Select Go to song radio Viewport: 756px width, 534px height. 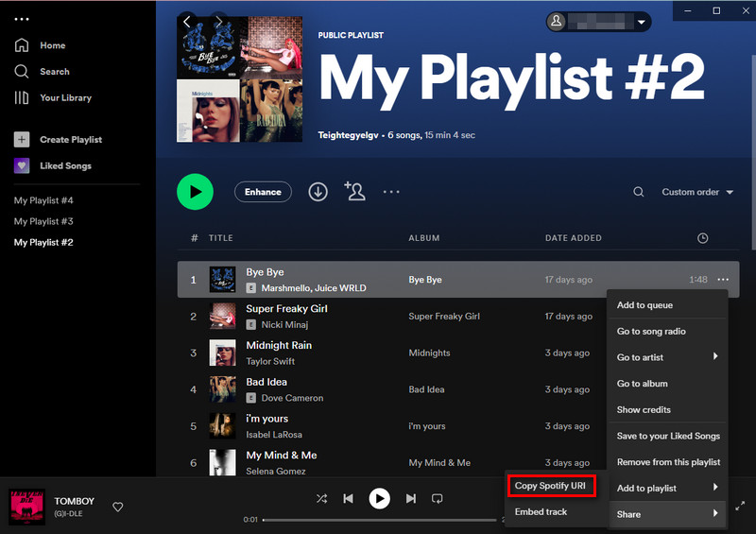(667, 331)
